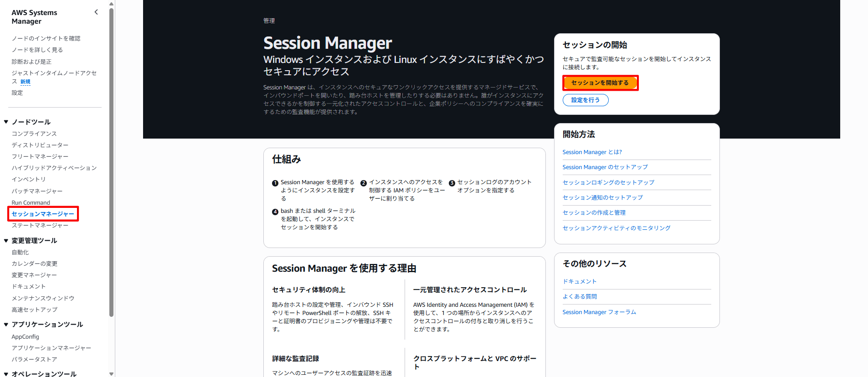Click step 4 number icon in 仕組み

pyautogui.click(x=275, y=212)
